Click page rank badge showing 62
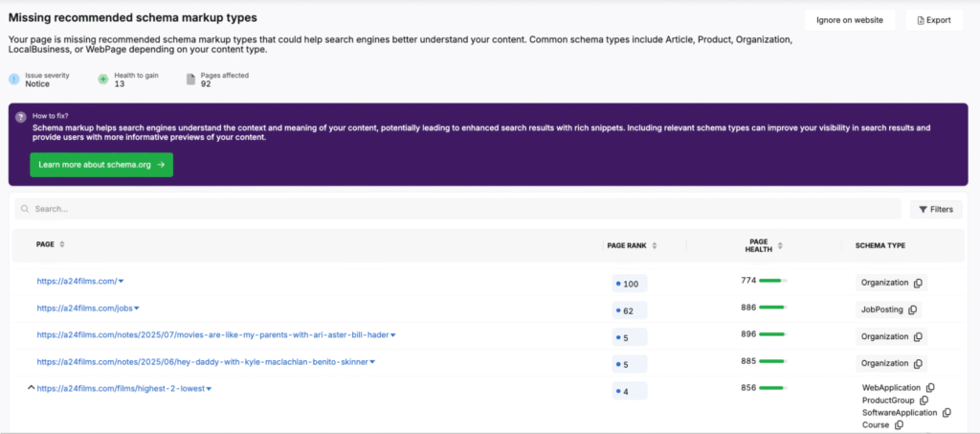 (630, 310)
